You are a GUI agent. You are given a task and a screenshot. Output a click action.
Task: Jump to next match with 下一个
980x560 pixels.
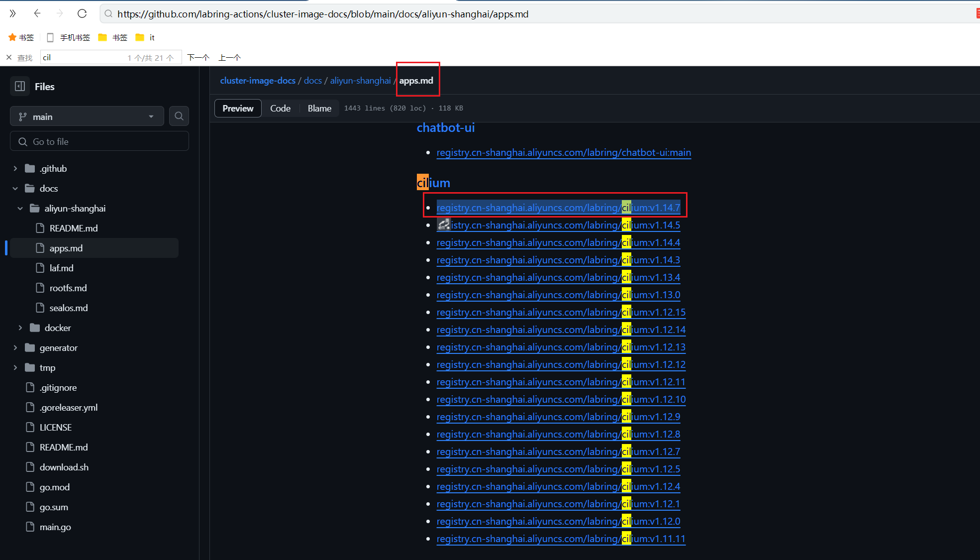click(x=198, y=57)
